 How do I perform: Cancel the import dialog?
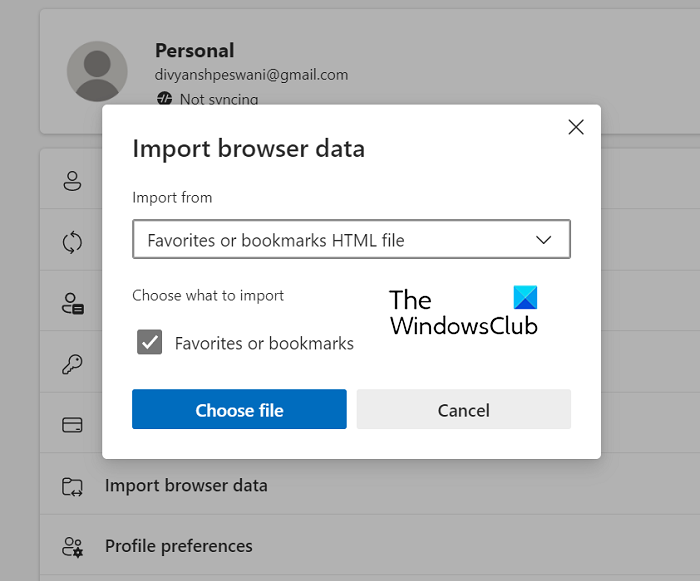point(463,410)
